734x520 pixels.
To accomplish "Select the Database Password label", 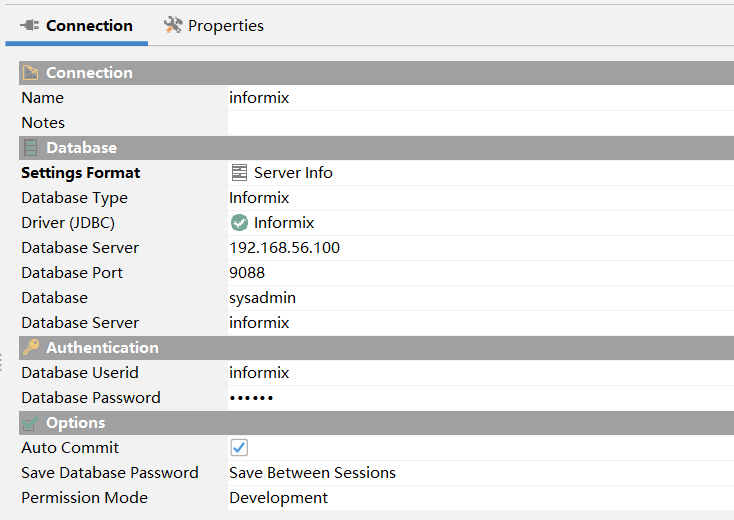I will pos(91,397).
